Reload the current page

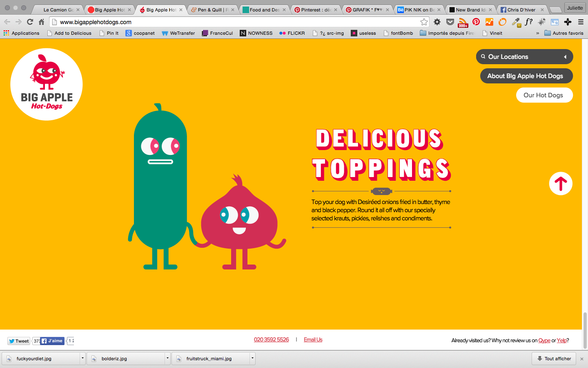click(30, 22)
